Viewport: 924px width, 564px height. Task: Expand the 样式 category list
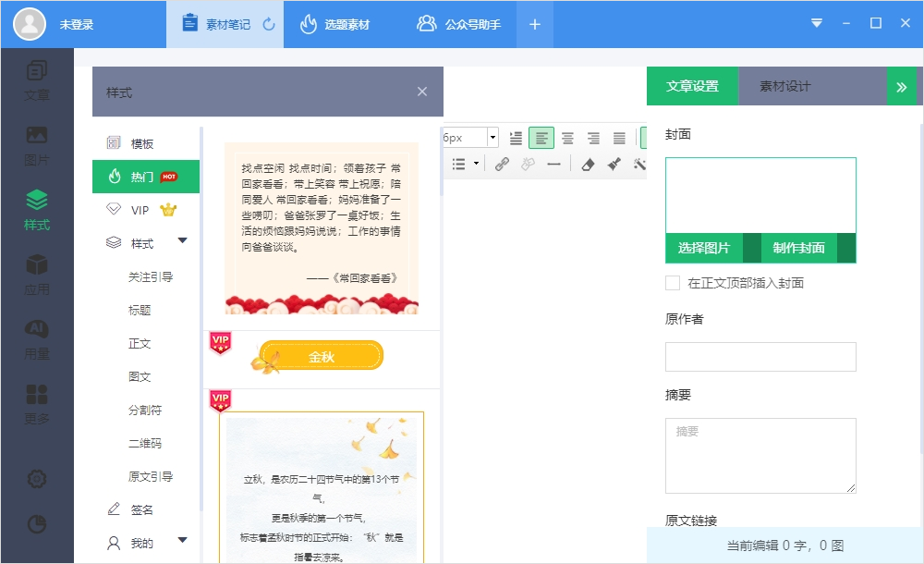[x=183, y=240]
